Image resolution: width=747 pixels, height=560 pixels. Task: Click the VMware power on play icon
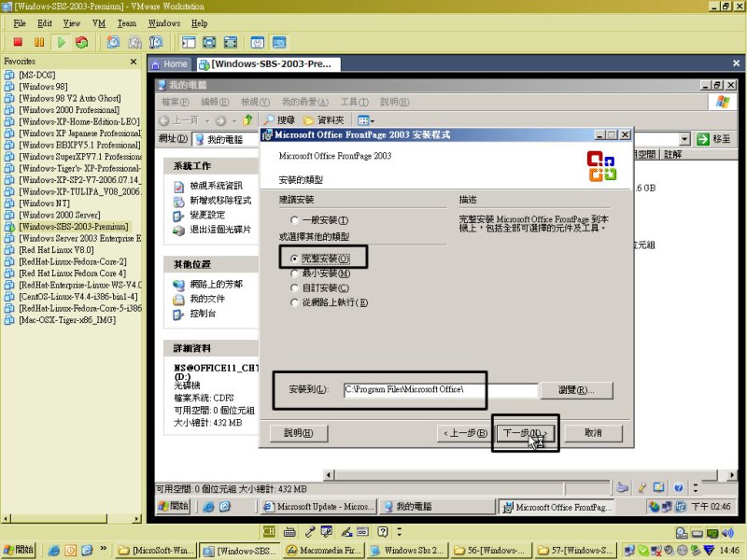[62, 42]
